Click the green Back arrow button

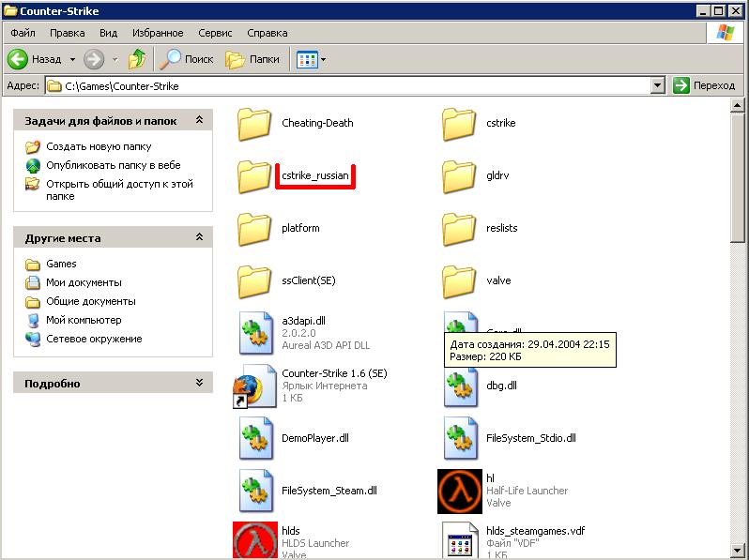[18, 59]
